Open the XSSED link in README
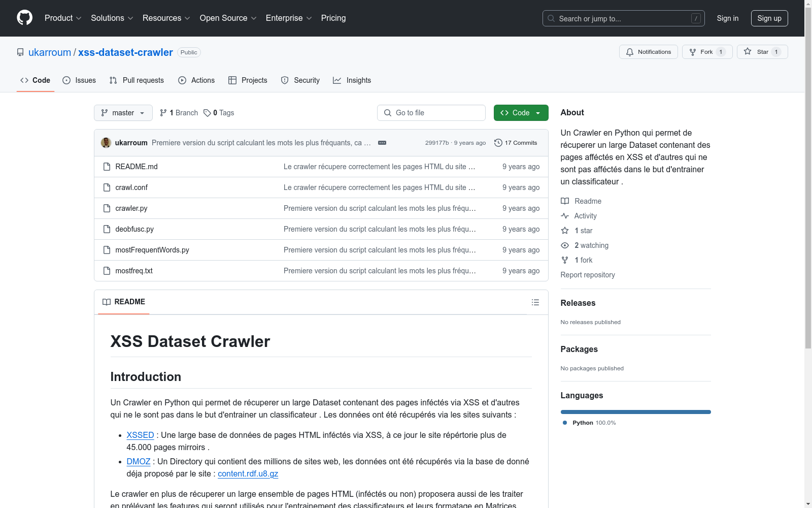 [140, 435]
